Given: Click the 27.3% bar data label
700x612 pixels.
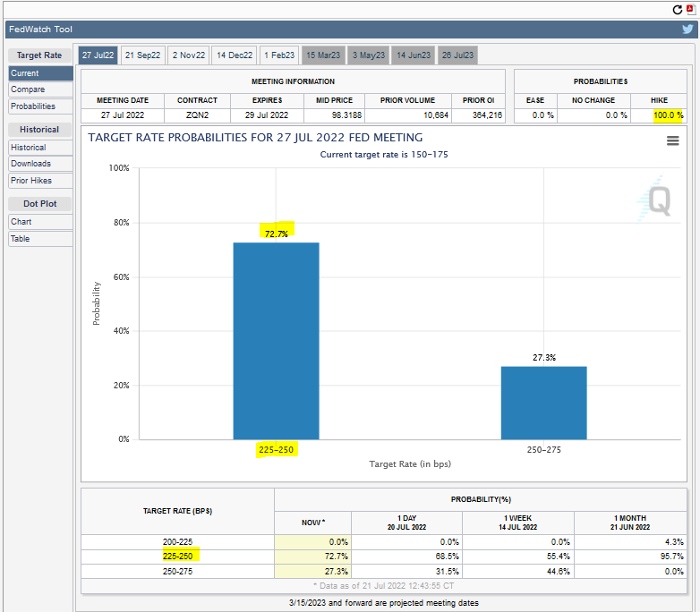Looking at the screenshot, I should pos(544,358).
